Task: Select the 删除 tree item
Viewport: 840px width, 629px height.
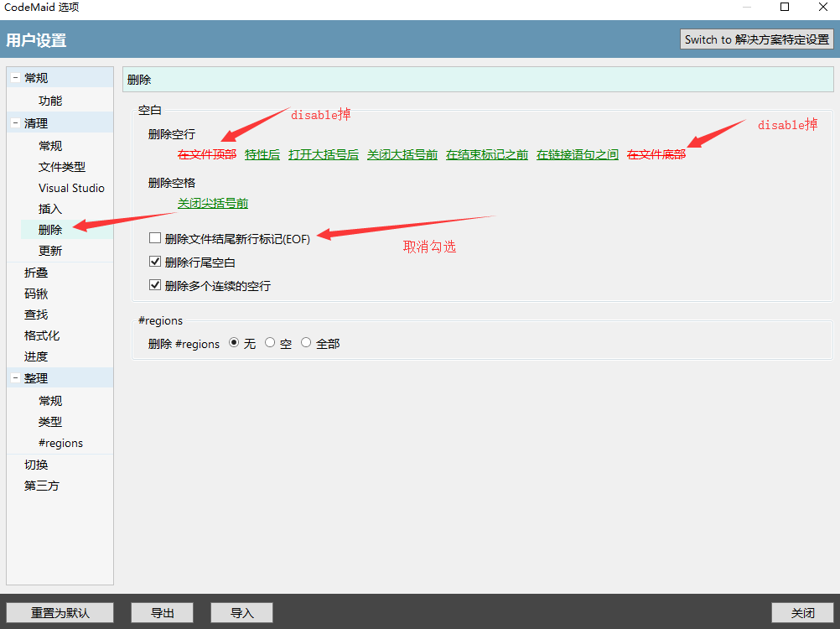Action: (50, 230)
